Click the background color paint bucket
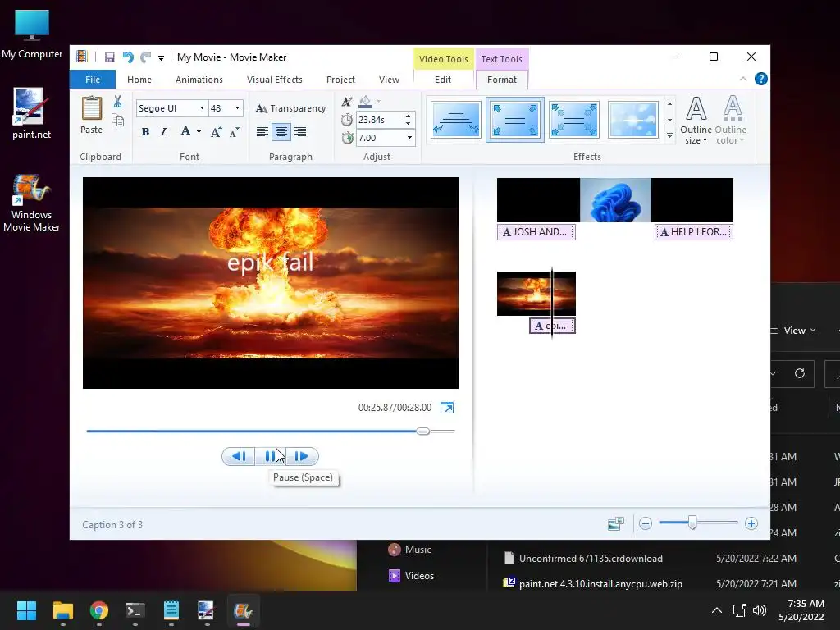Viewport: 840px width, 630px height. 365,102
